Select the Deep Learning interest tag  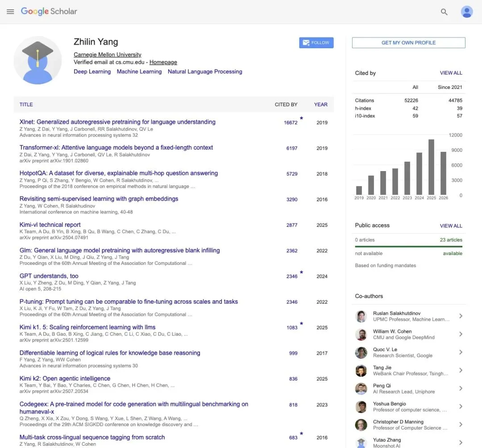pos(92,72)
